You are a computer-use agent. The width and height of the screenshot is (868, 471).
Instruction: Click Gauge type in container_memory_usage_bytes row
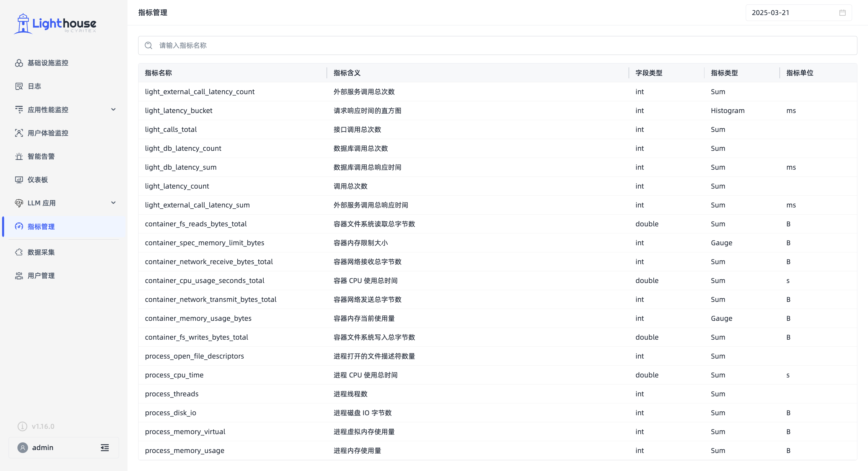pos(722,318)
